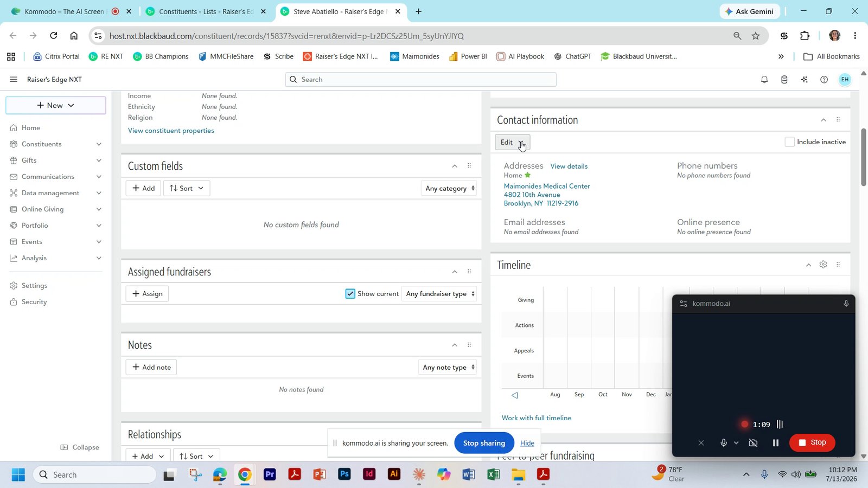Open View constituent properties link
Image resolution: width=868 pixels, height=488 pixels.
[x=171, y=131]
